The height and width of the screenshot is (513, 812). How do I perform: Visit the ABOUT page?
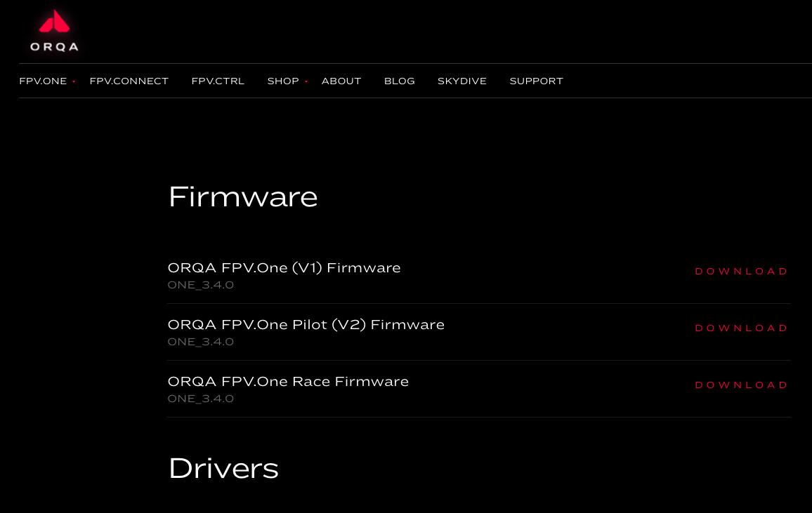click(x=341, y=81)
